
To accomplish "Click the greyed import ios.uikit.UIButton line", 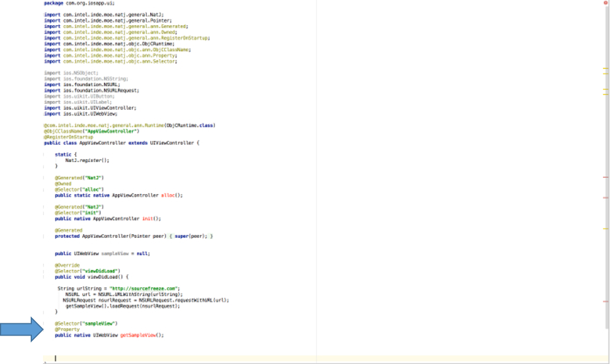I will [x=79, y=96].
